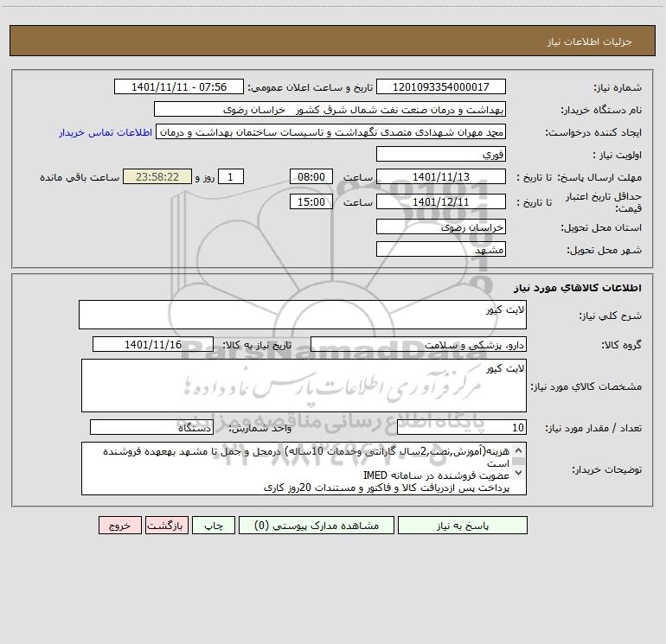Click label ساعت باقی مانده

(80, 177)
